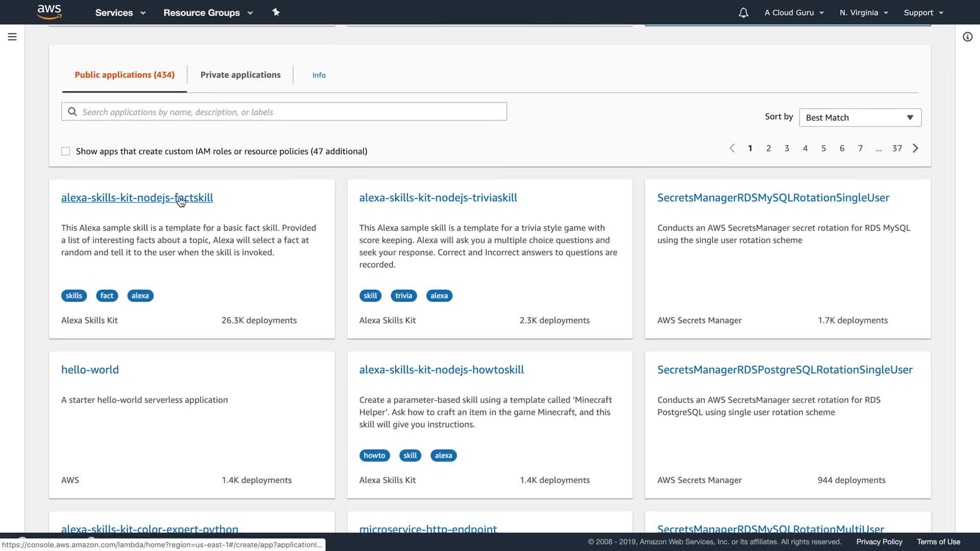The width and height of the screenshot is (980, 551).
Task: Open the Sort by Best Match dropdown
Action: (860, 118)
